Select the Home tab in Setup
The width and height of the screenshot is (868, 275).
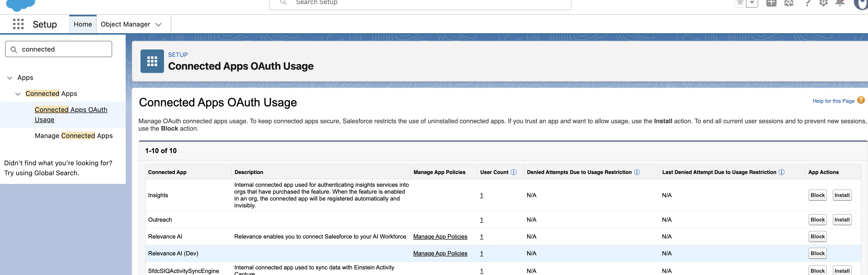click(x=83, y=24)
